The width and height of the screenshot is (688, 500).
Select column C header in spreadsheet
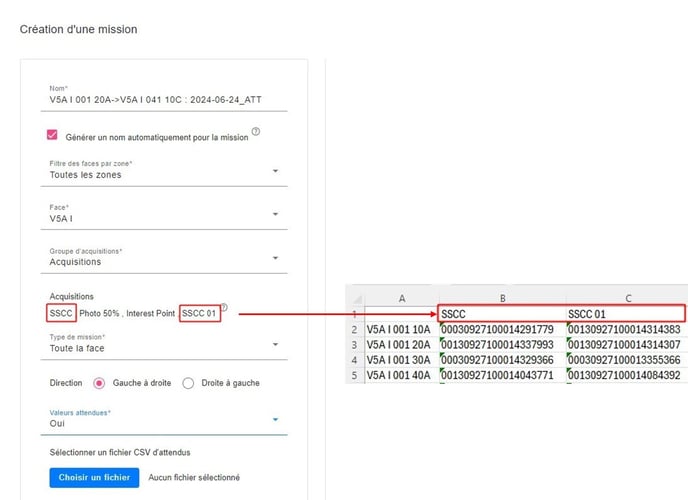click(x=624, y=297)
